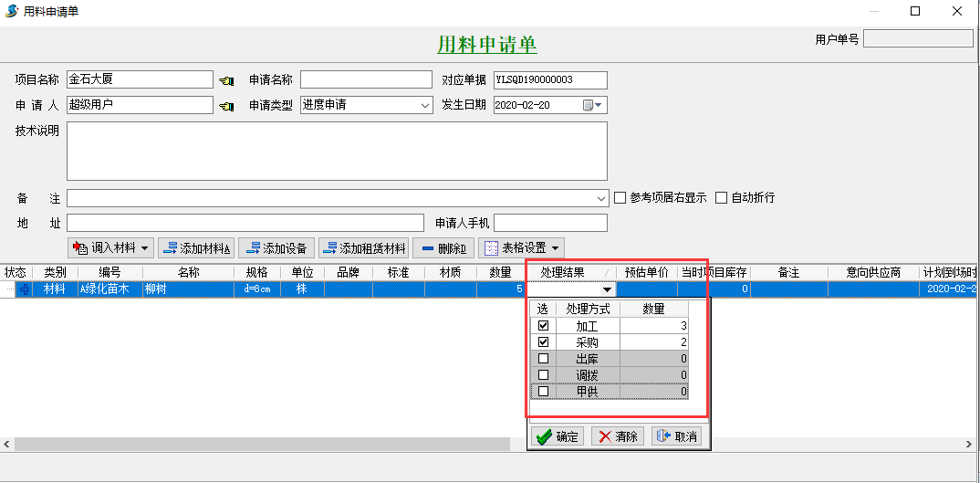Click the d=8cm specification cell
Viewport: 980px width, 483px height.
tap(257, 289)
